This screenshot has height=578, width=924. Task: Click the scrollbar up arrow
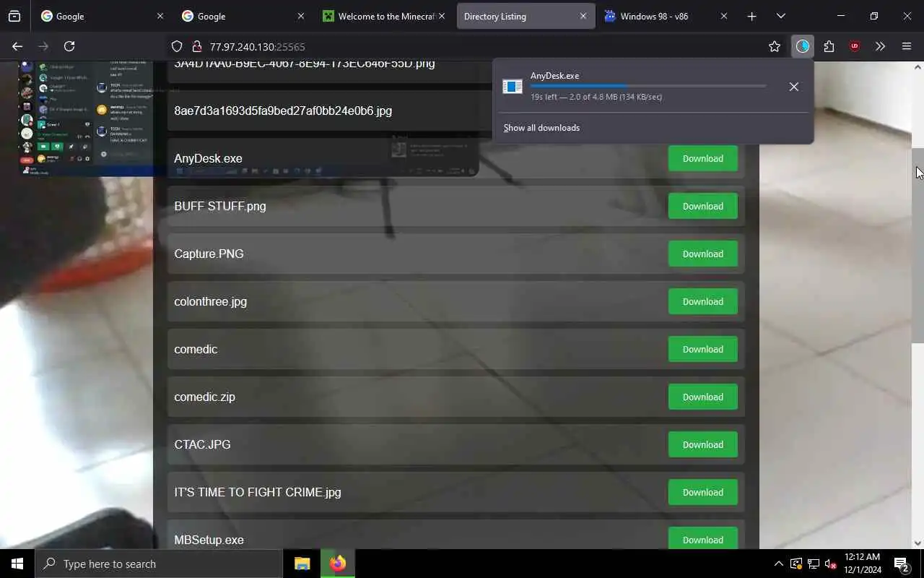918,67
